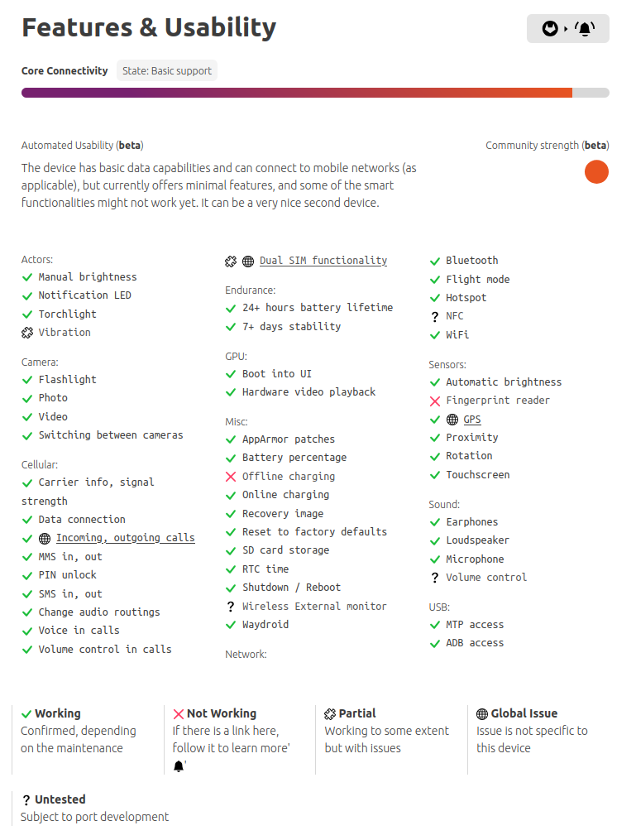Screen dimensions: 636x840
Task: Click the question mark beside Volume control
Action: click(435, 578)
